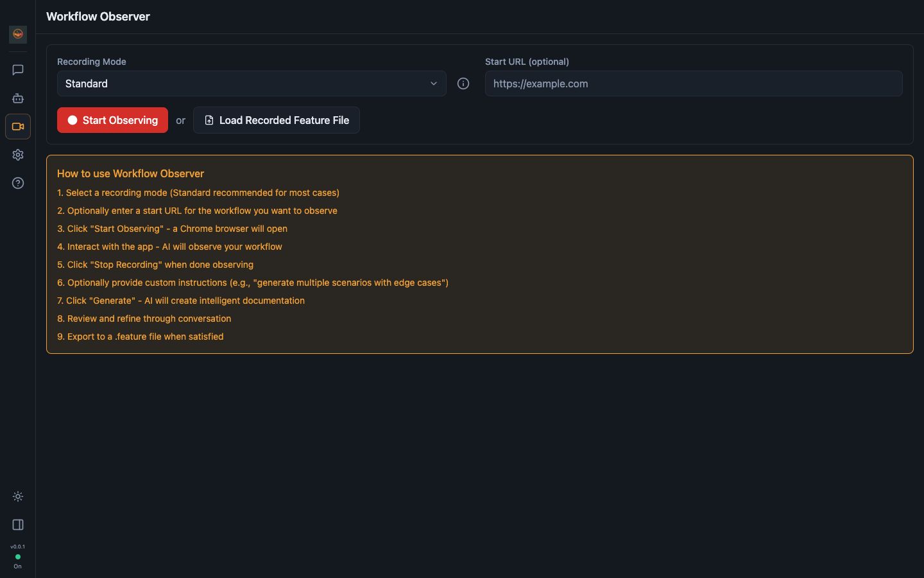Screen dimensions: 924x578
Task: Select the Workflow Observer camera icon
Action: 18,127
